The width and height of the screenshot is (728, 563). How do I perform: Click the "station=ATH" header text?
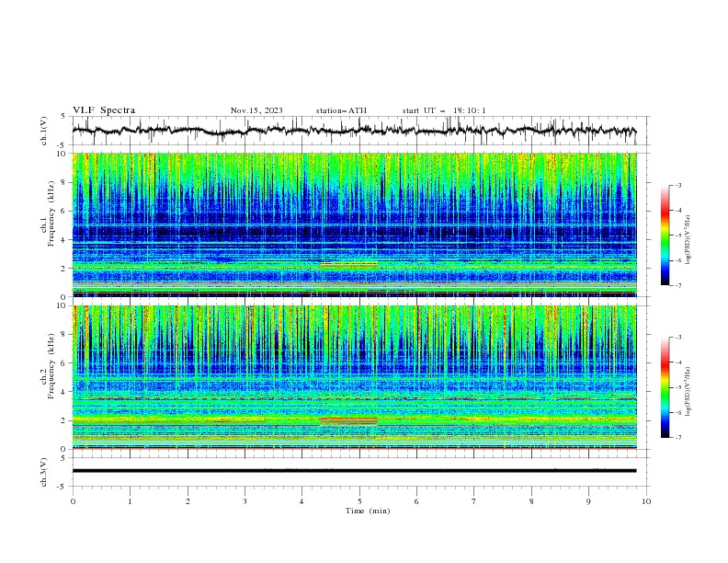(341, 110)
